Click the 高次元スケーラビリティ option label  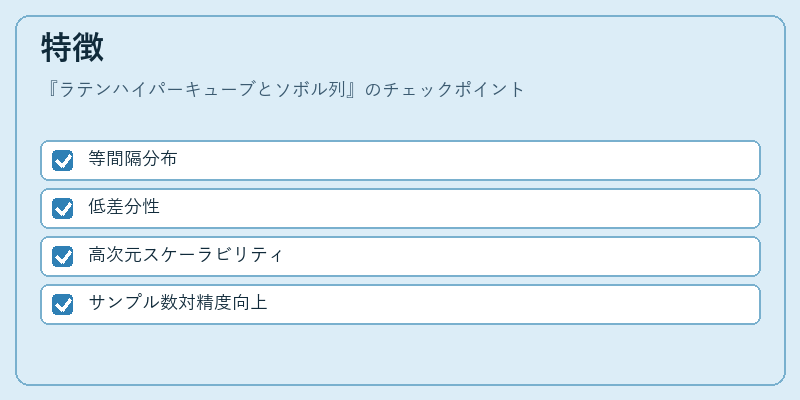tap(185, 255)
